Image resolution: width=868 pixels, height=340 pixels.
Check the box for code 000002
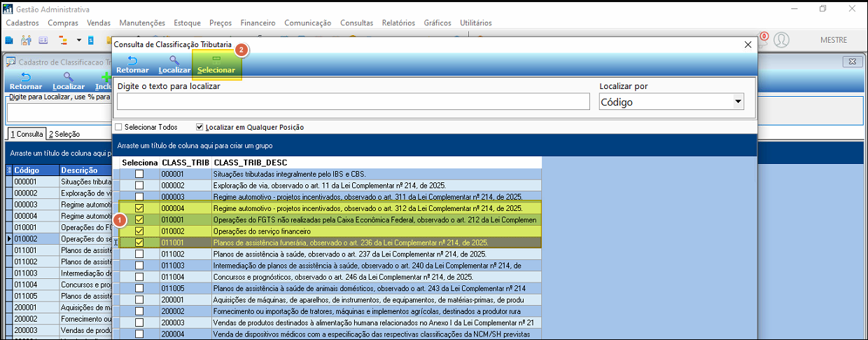coord(140,186)
